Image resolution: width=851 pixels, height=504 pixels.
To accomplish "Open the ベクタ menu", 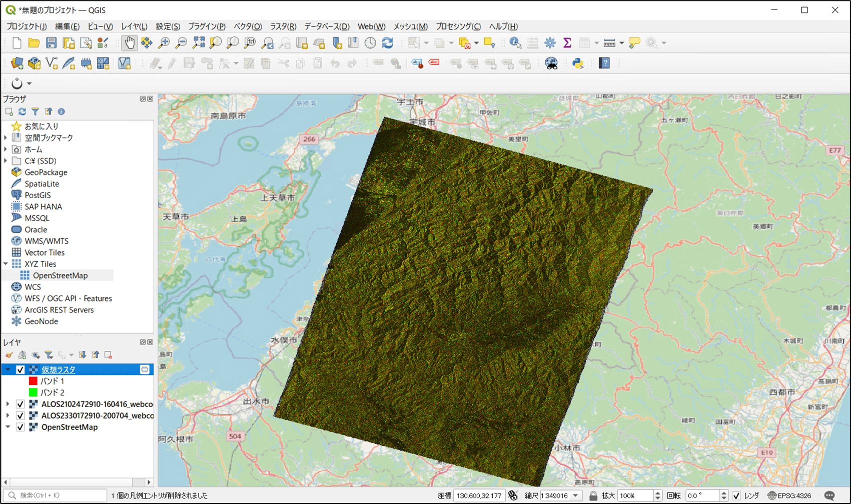I will tap(248, 26).
